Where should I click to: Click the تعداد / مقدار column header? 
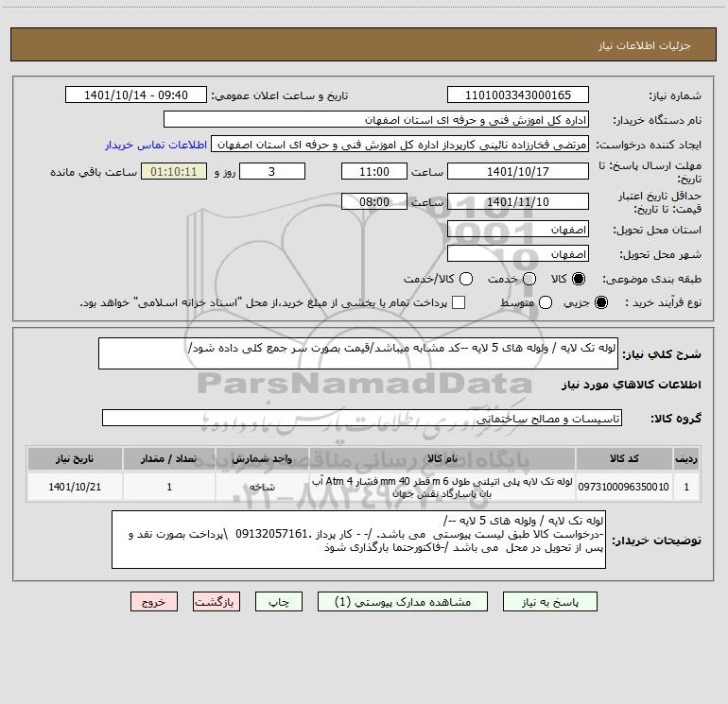(169, 459)
